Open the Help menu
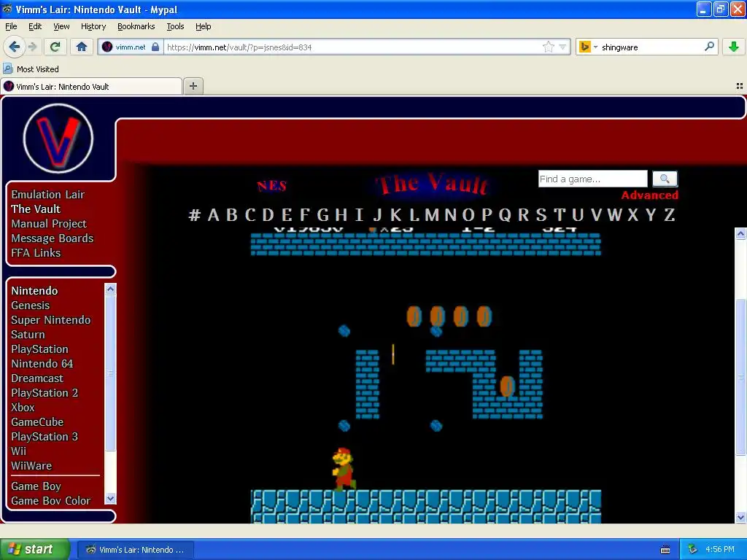 [203, 26]
